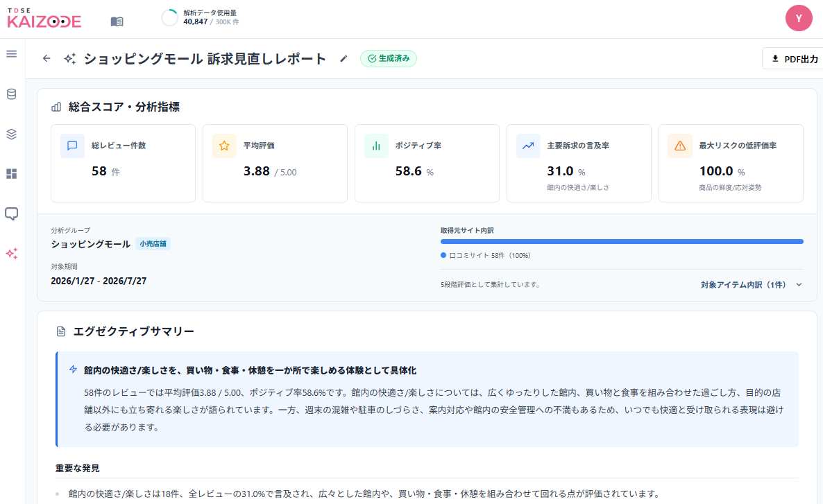Click the 100.0 % low rating value

click(722, 171)
